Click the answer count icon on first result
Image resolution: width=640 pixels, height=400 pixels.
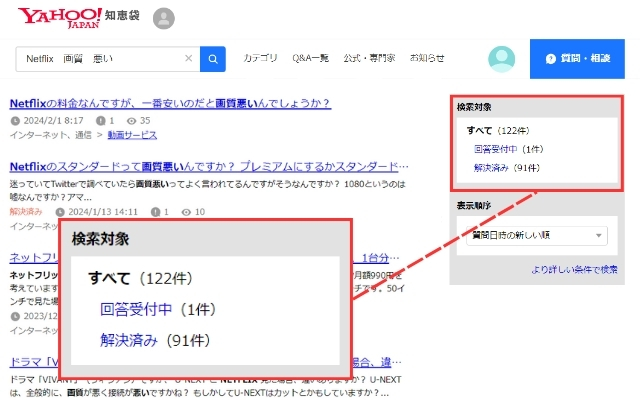[x=100, y=121]
